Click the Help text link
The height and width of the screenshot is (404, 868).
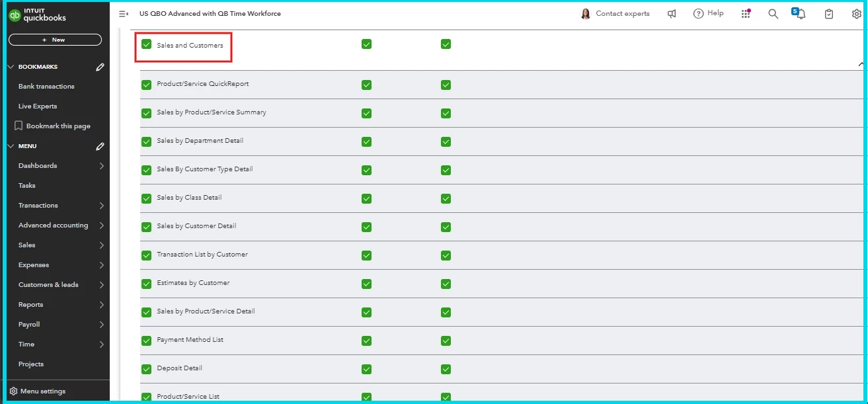coord(715,13)
